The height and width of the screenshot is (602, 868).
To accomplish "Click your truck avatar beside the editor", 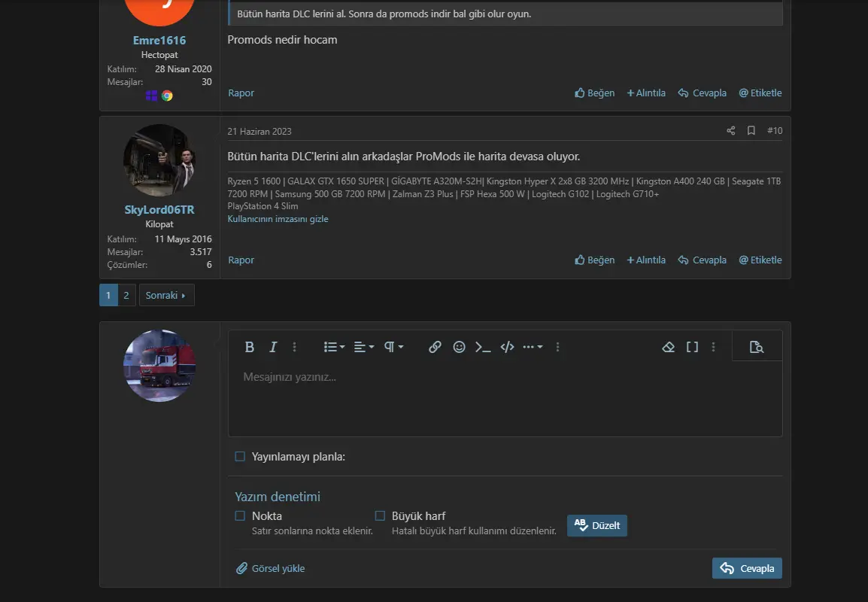I will click(x=159, y=366).
